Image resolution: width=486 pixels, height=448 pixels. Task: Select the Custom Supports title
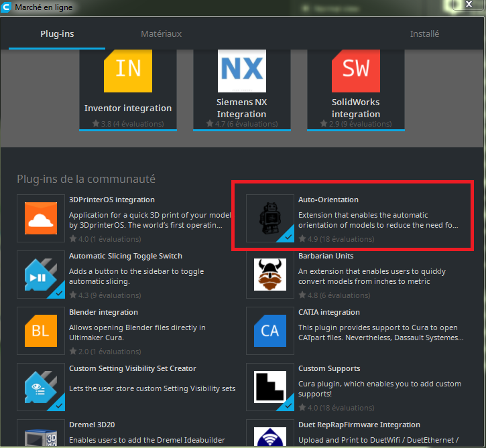(329, 368)
